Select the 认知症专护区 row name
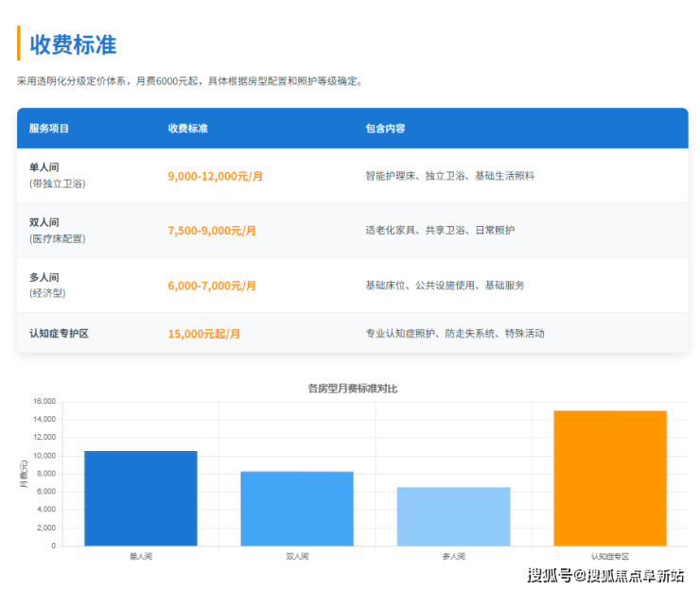 pos(59,334)
